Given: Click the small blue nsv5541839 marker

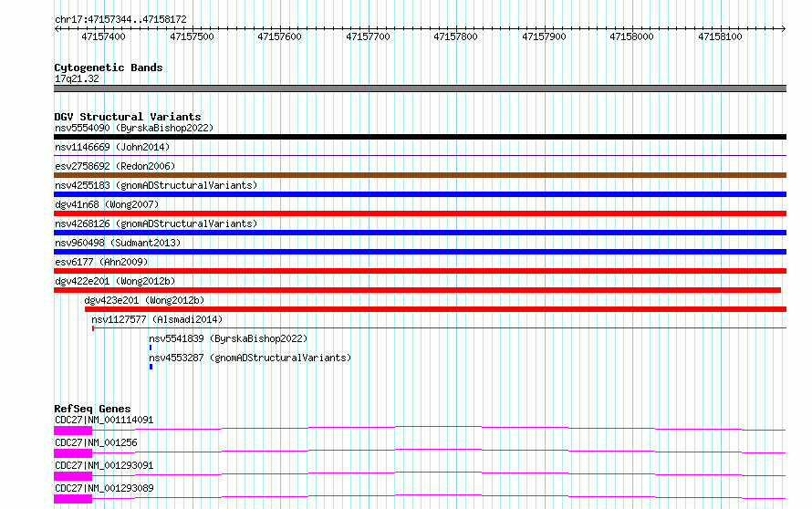Looking at the screenshot, I should pyautogui.click(x=151, y=348).
